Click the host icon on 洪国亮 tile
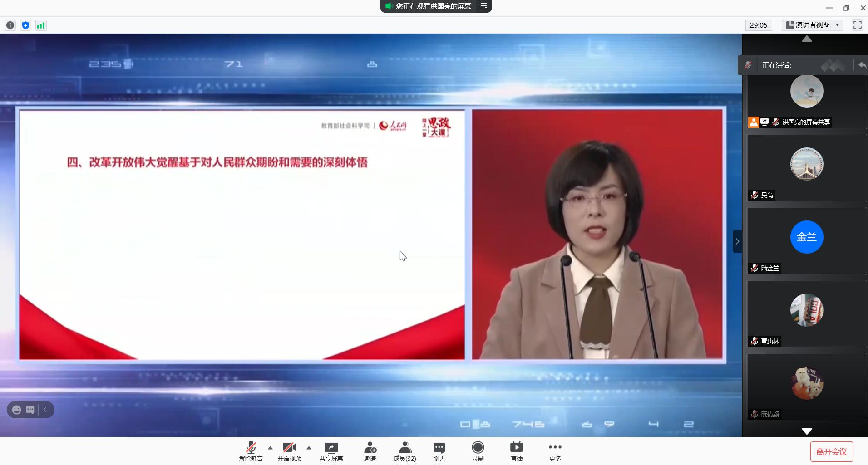Screen dimensions: 868x465 coord(754,122)
